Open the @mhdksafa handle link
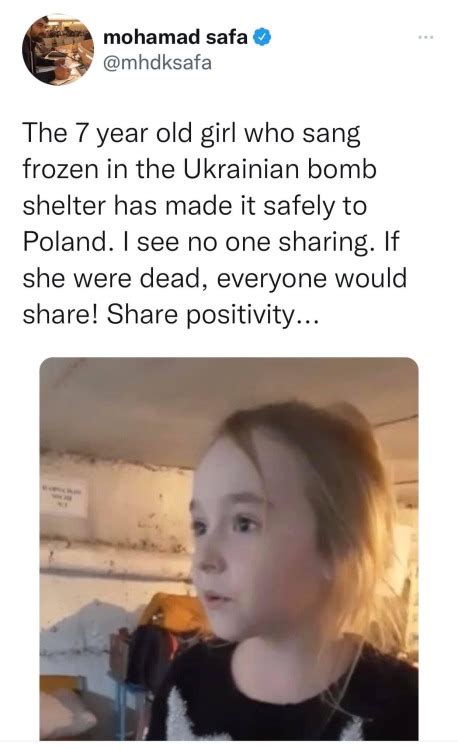 (157, 63)
